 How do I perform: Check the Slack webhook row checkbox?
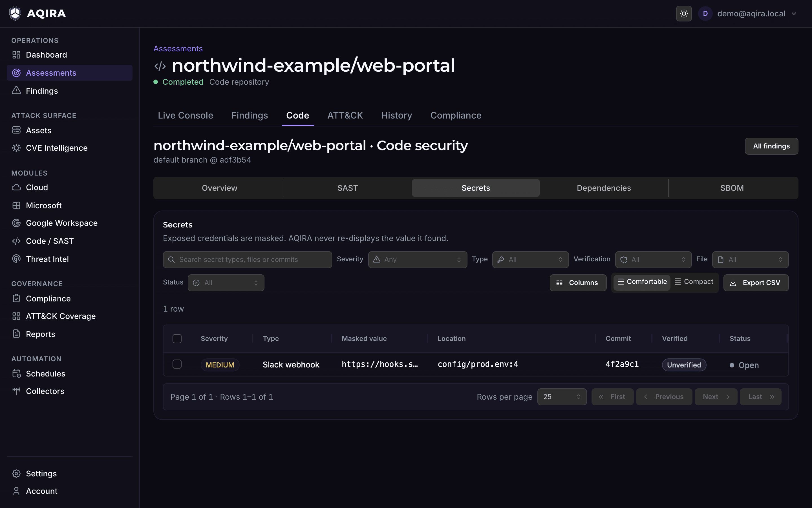(177, 364)
